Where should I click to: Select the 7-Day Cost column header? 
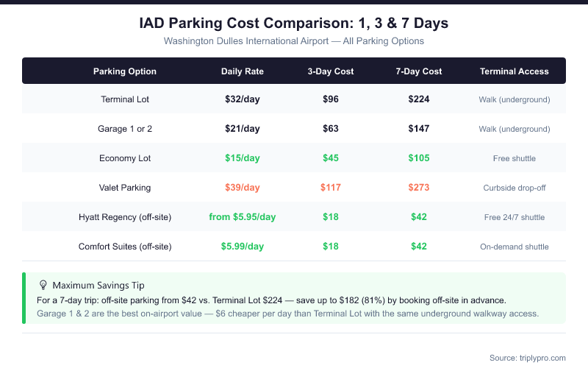pyautogui.click(x=419, y=71)
